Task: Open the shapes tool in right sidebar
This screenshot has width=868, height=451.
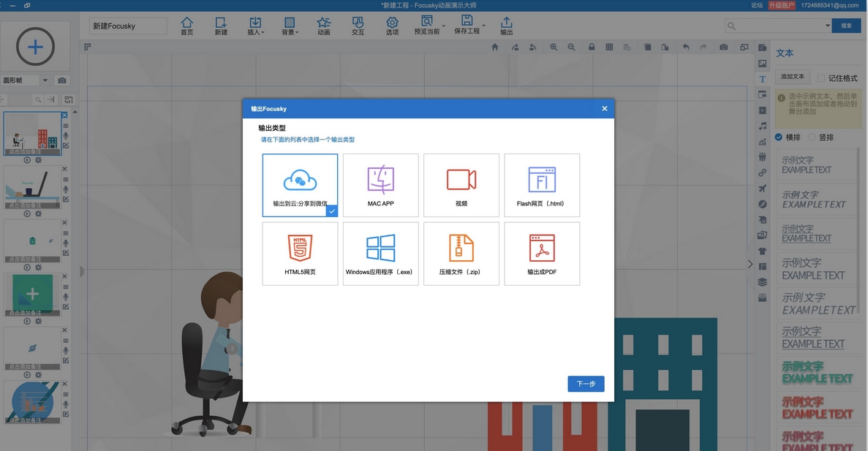Action: [762, 48]
